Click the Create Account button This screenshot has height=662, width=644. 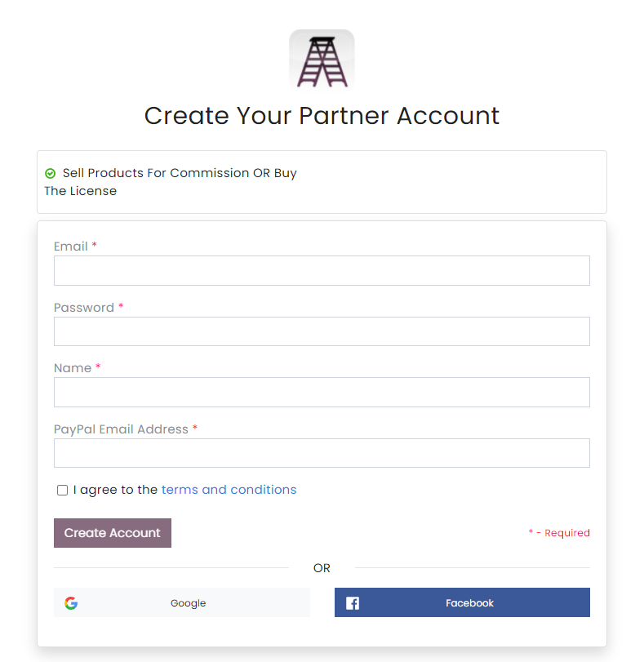(x=112, y=532)
